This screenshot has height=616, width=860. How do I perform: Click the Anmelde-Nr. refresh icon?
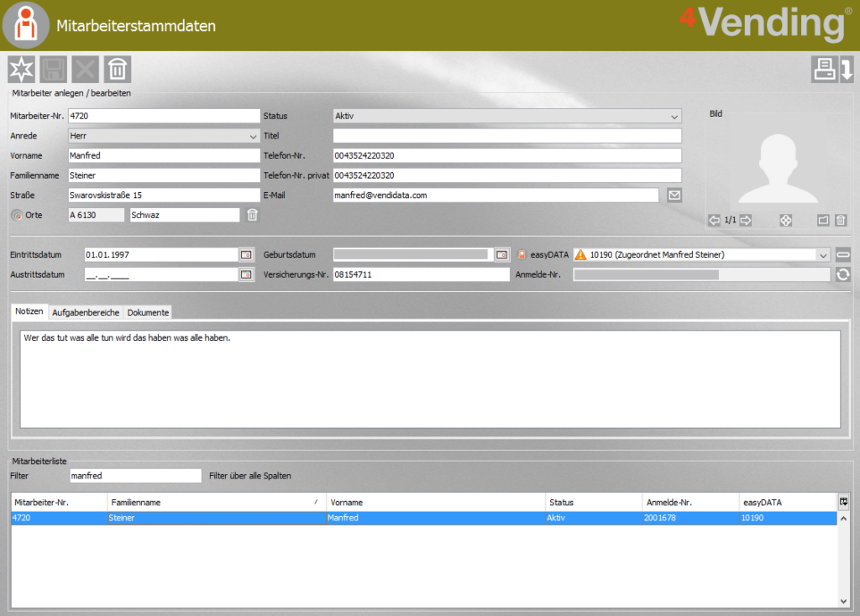[x=843, y=274]
